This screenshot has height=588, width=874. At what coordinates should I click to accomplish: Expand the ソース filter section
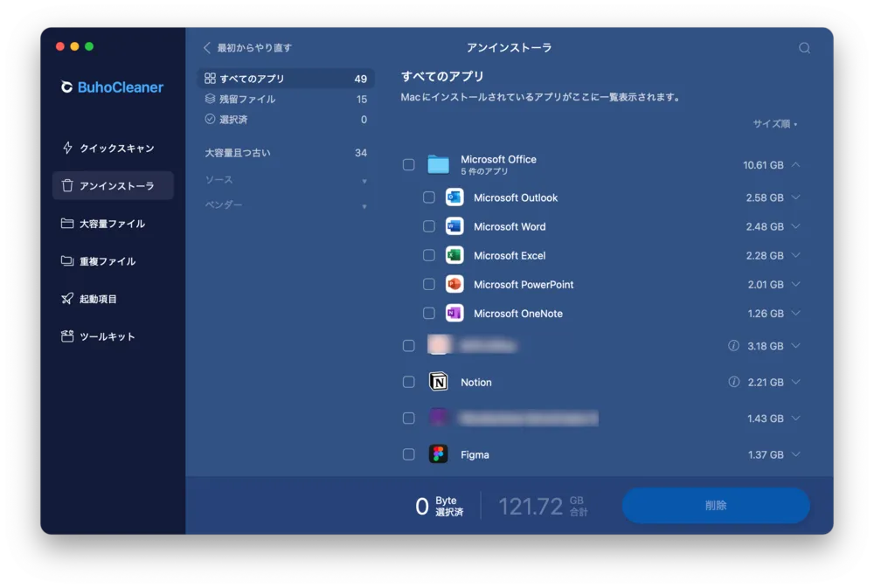click(286, 180)
